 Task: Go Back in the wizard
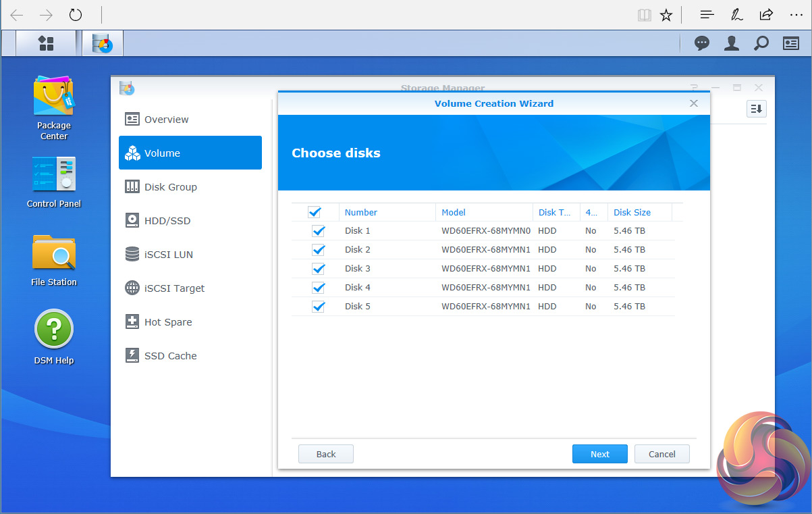point(325,454)
